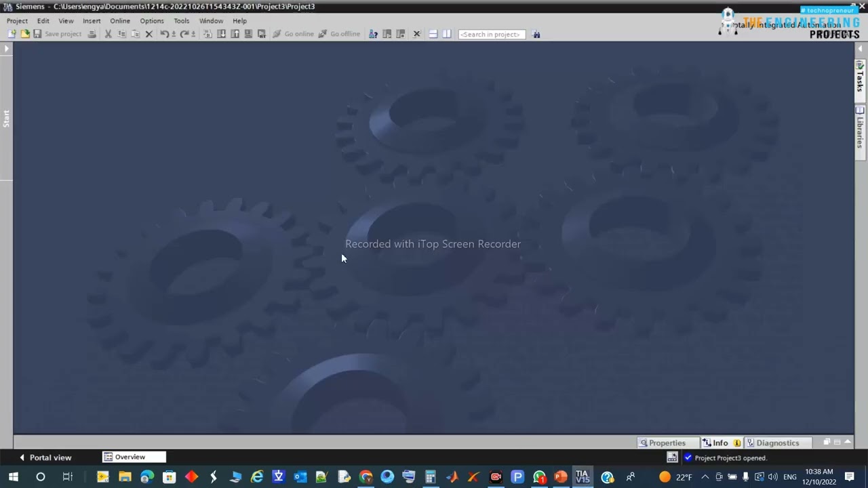Click the Accessible devices icon
Screen dimensions: 868x488
click(373, 34)
